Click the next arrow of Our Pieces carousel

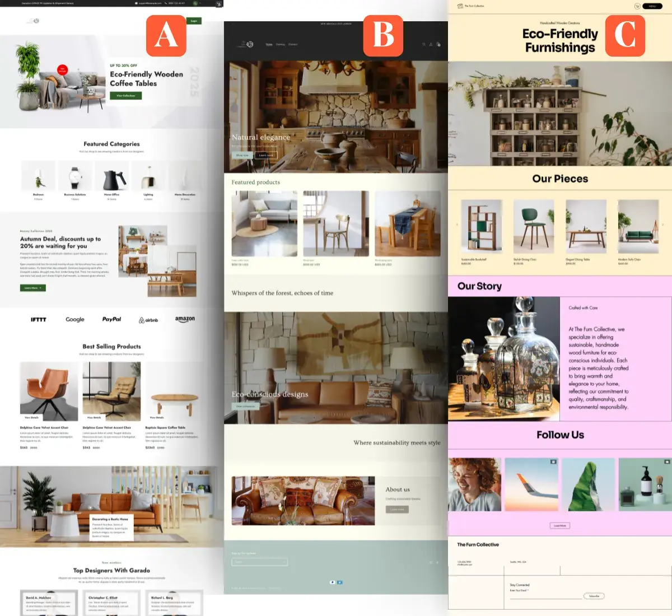(664, 225)
